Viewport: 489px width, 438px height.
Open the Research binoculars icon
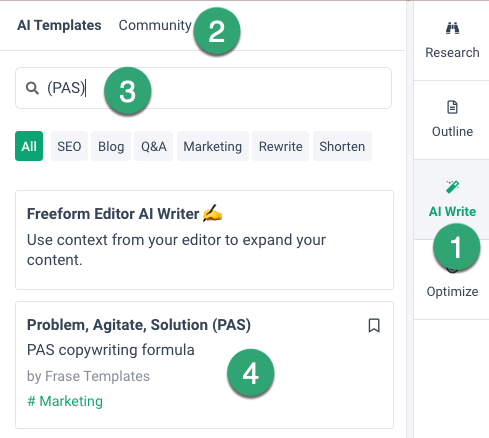tap(452, 28)
